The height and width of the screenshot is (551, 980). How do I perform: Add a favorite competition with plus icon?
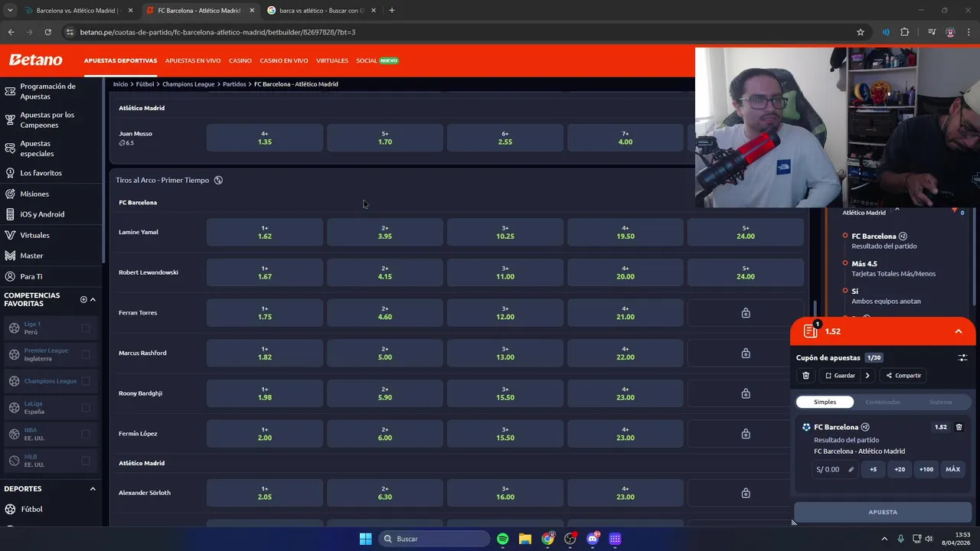[x=83, y=299]
